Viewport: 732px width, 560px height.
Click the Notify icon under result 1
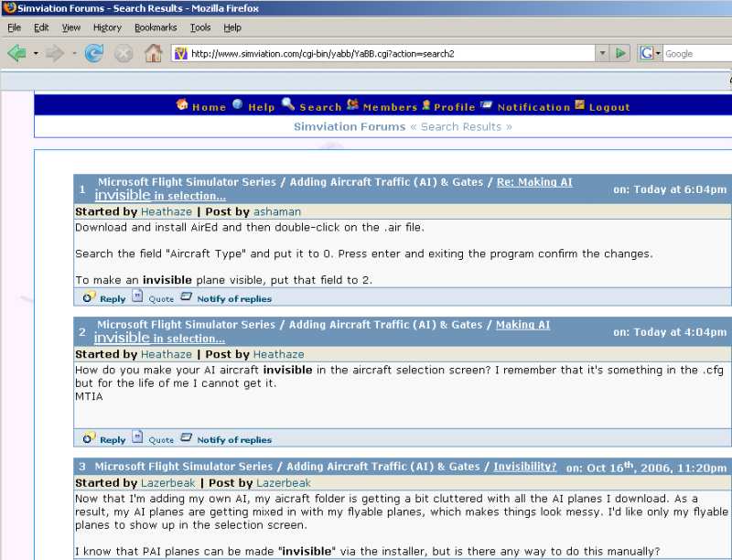click(186, 296)
